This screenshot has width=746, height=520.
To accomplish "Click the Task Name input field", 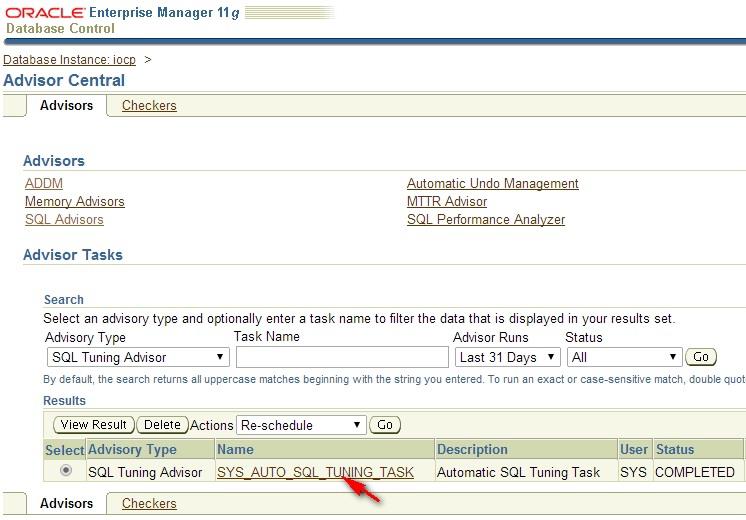I will coord(342,357).
